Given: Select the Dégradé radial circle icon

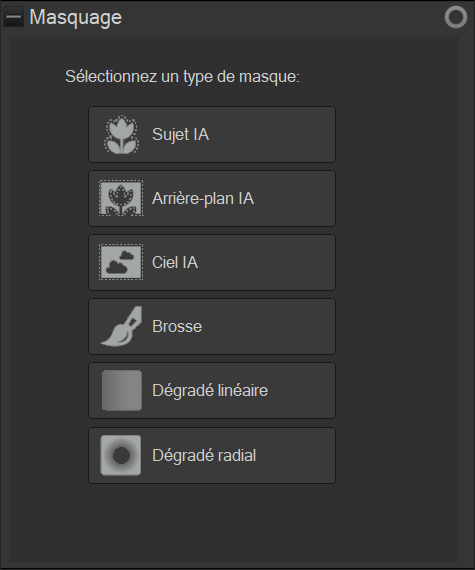Looking at the screenshot, I should point(121,455).
